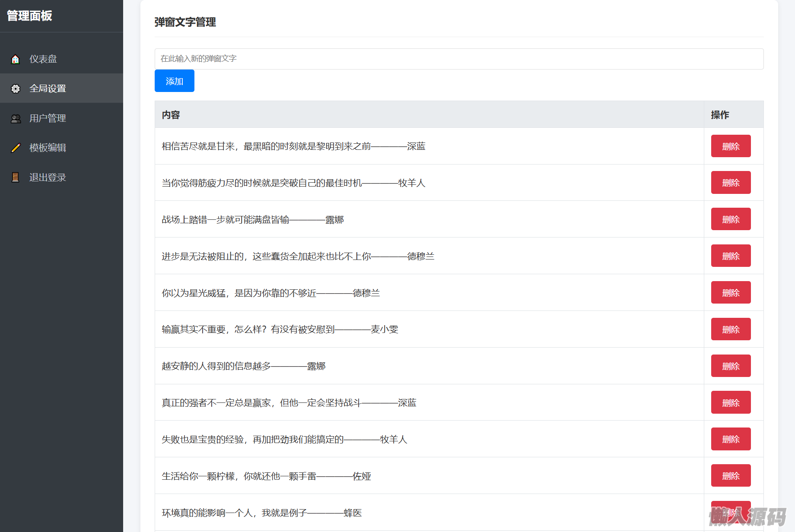This screenshot has width=795, height=532.
Task: Click the 管理面板 title in sidebar
Action: (29, 16)
